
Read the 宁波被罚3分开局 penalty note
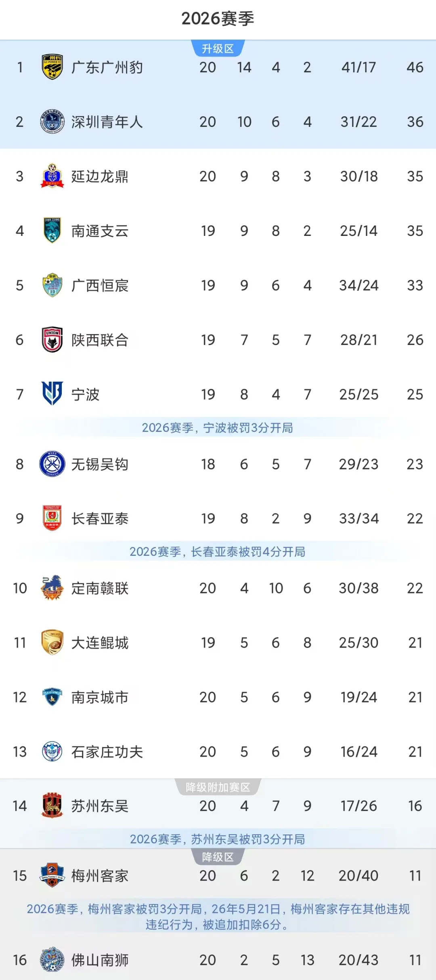(x=218, y=427)
